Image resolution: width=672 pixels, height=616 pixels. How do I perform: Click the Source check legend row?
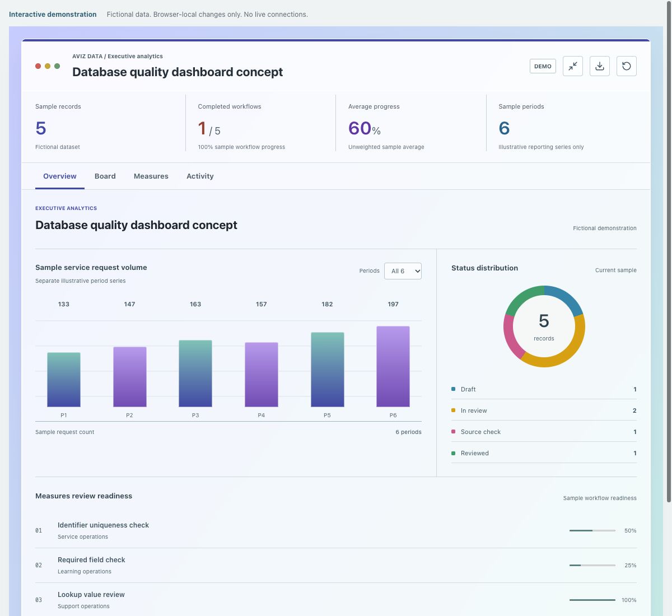[544, 432]
